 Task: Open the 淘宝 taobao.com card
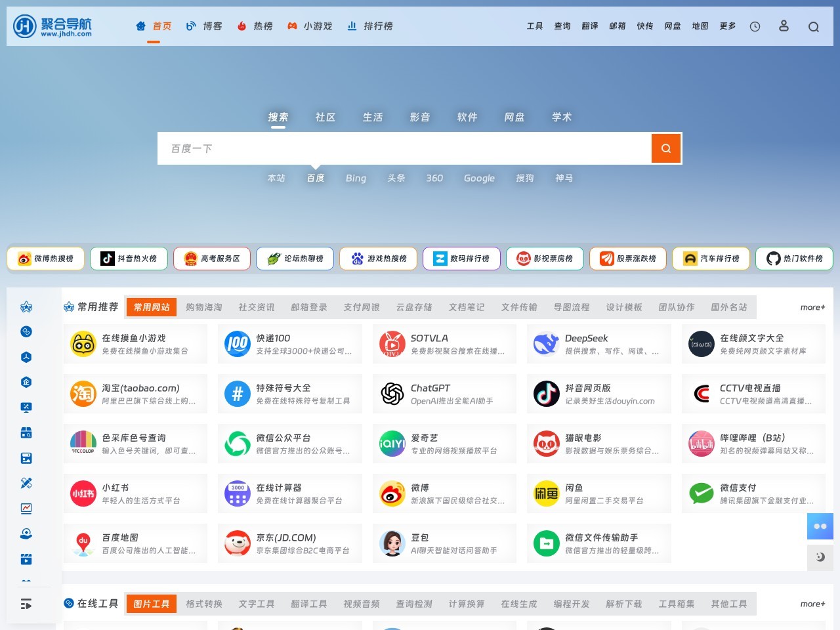(135, 394)
